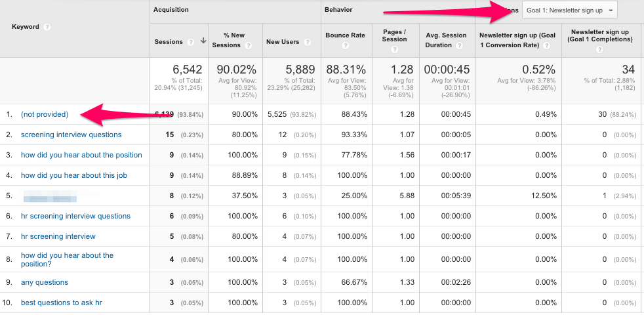Open 'best questions to ask hr' link
The width and height of the screenshot is (644, 315).
61,303
